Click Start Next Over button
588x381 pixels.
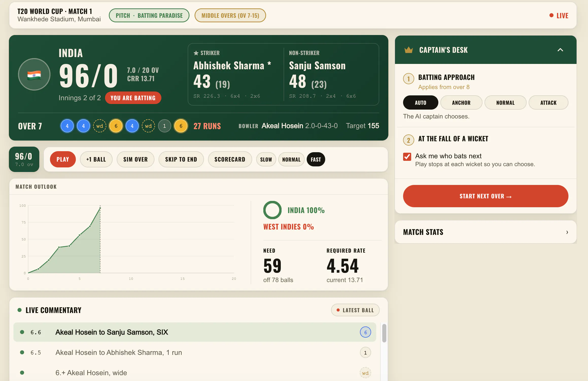pos(486,196)
